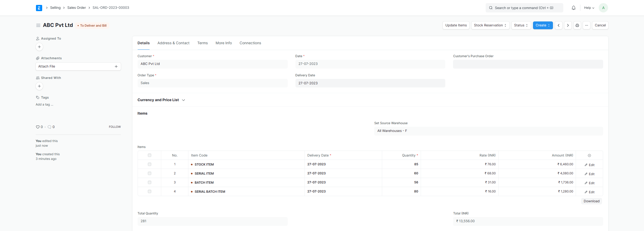This screenshot has width=644, height=231.
Task: Add an assignee with plus button
Action: [39, 47]
